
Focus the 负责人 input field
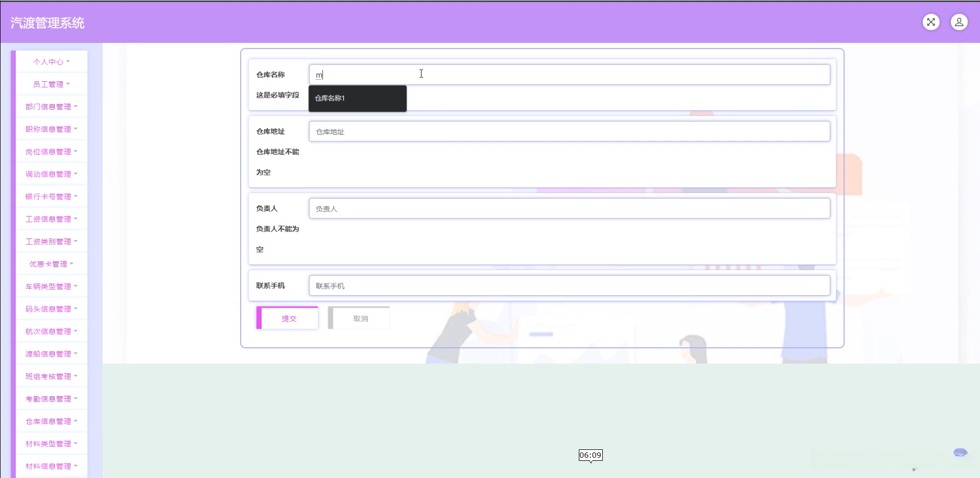[569, 208]
